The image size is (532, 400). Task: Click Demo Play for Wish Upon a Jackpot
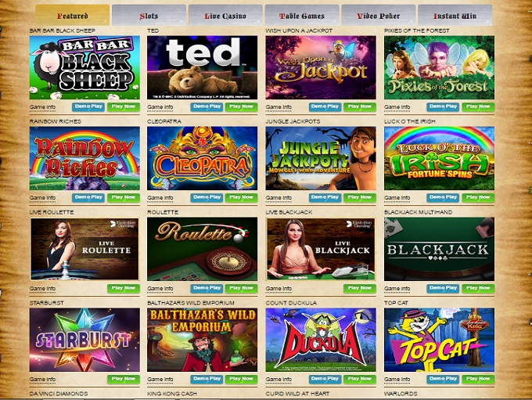(325, 107)
